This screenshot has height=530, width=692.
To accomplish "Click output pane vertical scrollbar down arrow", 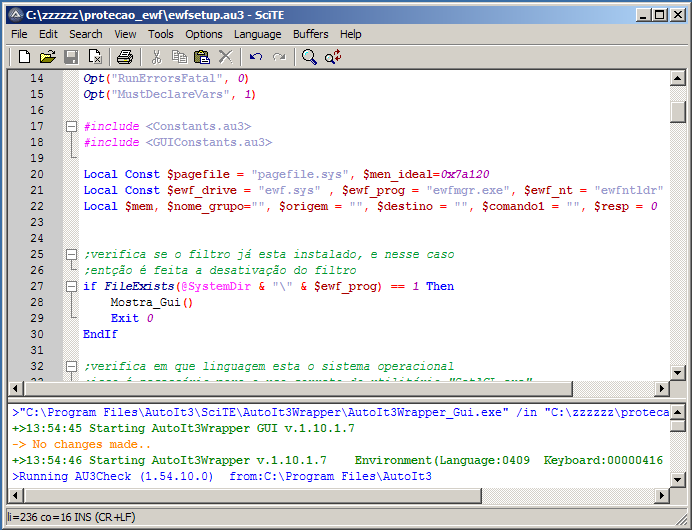I will [x=677, y=479].
